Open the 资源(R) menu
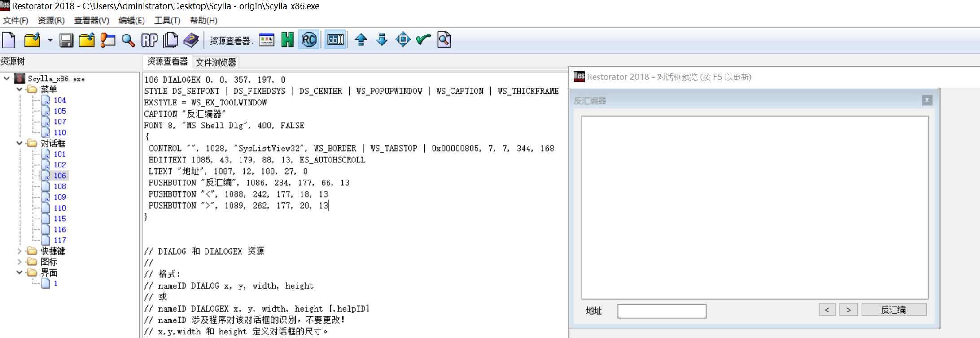This screenshot has height=338, width=980. coord(51,20)
